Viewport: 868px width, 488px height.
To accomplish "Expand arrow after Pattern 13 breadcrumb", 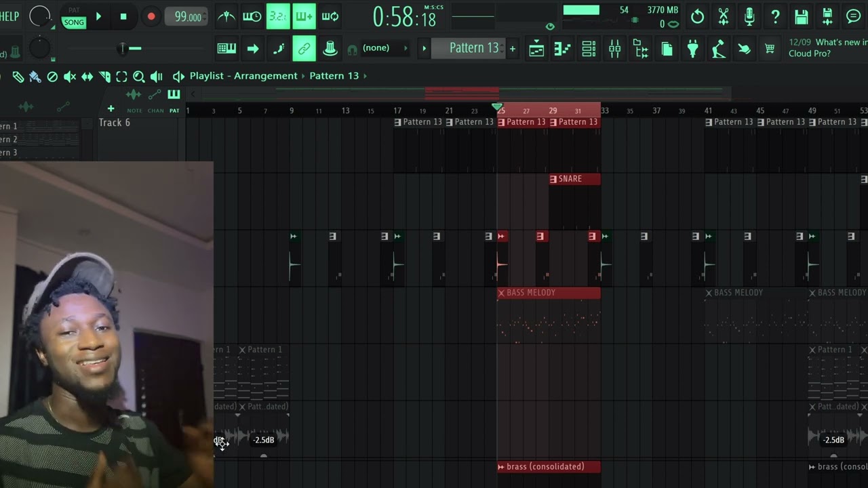I will 365,76.
